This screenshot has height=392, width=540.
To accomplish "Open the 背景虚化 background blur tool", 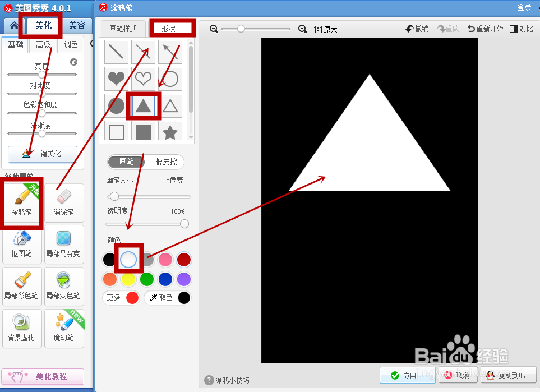I will (22, 329).
